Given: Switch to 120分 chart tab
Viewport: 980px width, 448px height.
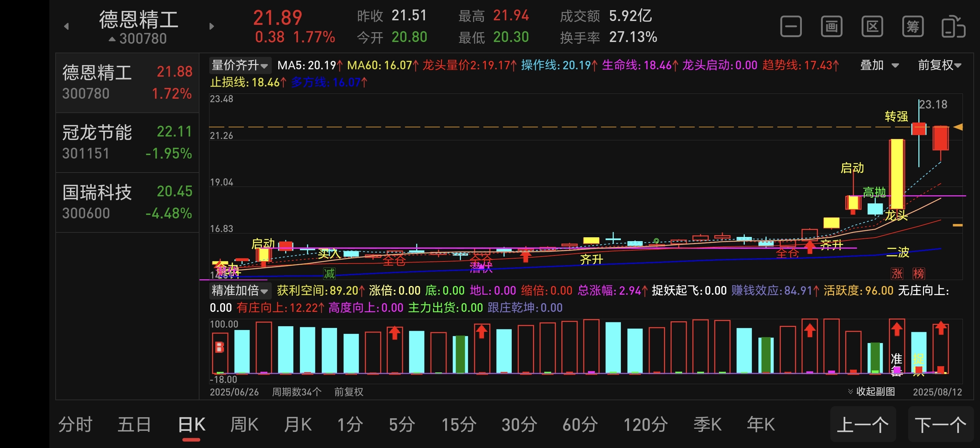Looking at the screenshot, I should 646,424.
